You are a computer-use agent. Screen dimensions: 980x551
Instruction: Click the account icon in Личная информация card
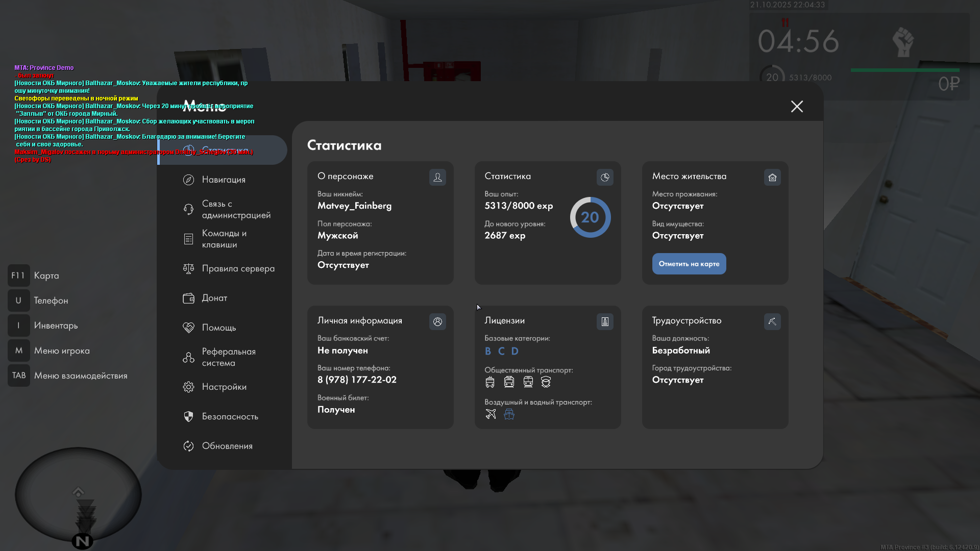tap(437, 321)
